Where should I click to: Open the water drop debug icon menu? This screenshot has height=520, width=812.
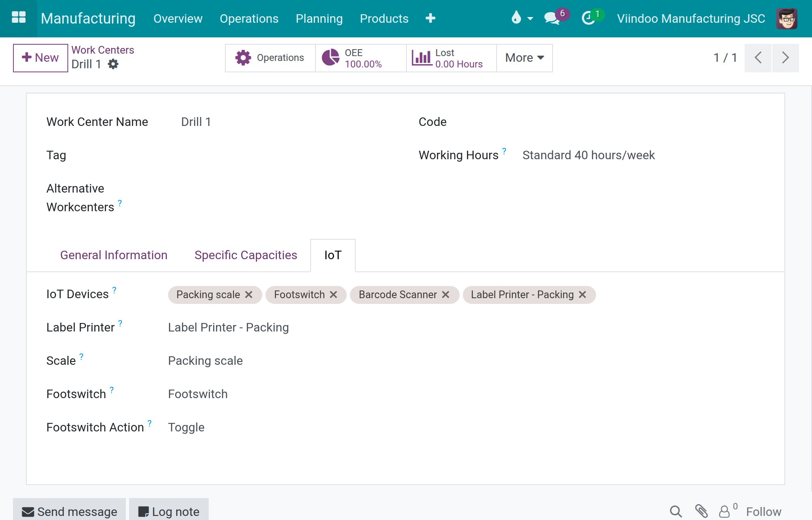521,18
